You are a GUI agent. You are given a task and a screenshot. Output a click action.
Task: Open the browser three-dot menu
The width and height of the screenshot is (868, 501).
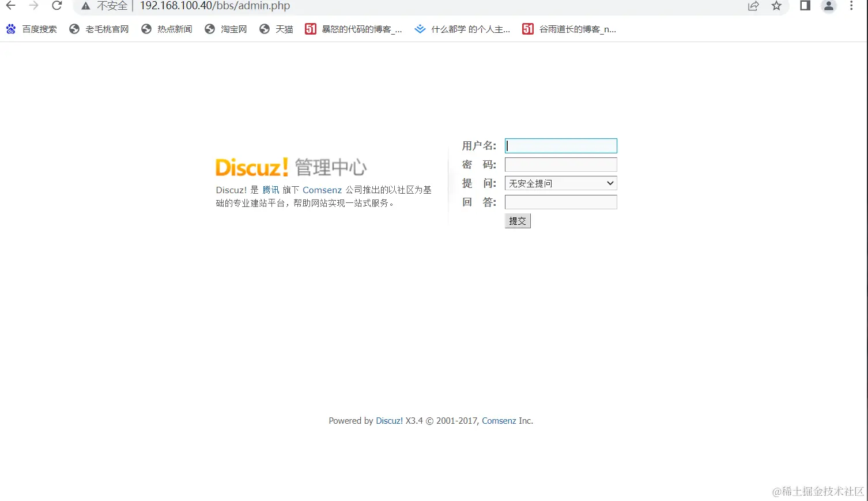[851, 6]
